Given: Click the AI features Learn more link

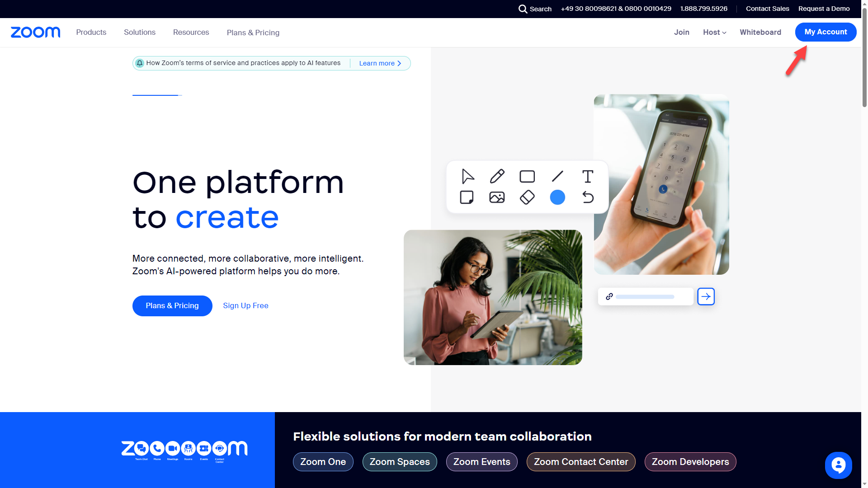Looking at the screenshot, I should 380,62.
